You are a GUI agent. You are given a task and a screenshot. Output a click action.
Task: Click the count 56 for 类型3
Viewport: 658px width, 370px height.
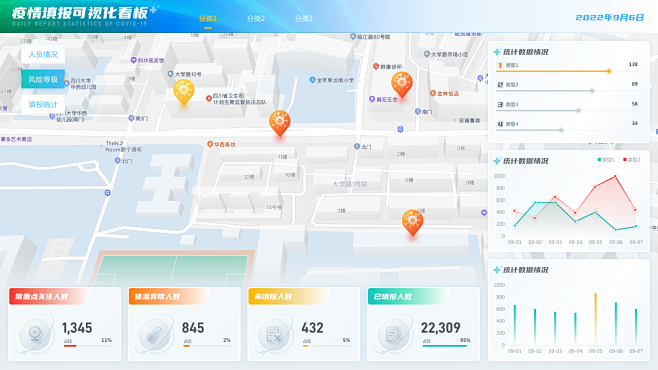[x=634, y=104]
